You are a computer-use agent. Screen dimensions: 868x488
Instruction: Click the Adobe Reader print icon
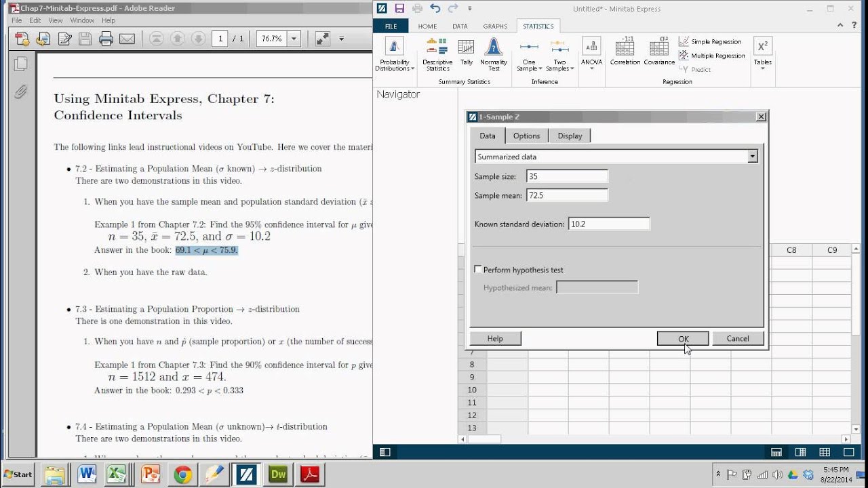[106, 39]
